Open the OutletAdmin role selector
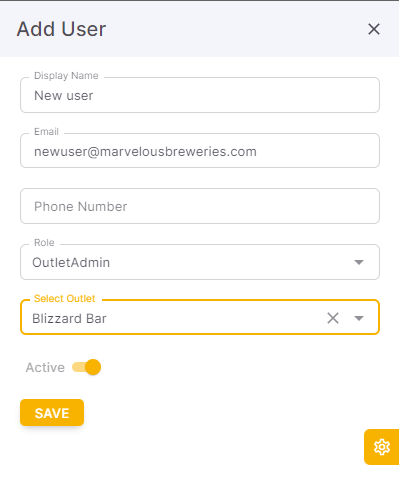 click(x=200, y=262)
